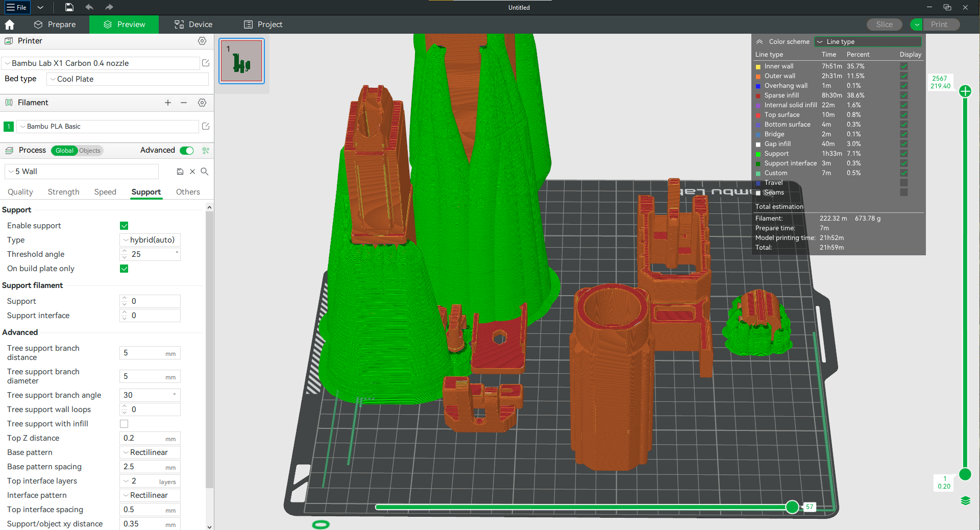Click the layers icon below vertical slider
This screenshot has width=980, height=530.
click(x=965, y=500)
